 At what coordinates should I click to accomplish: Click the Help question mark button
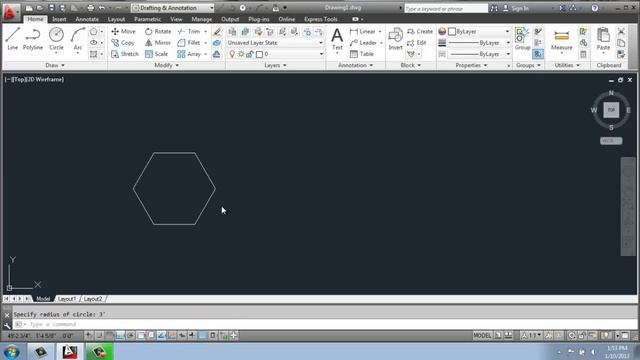tap(595, 8)
